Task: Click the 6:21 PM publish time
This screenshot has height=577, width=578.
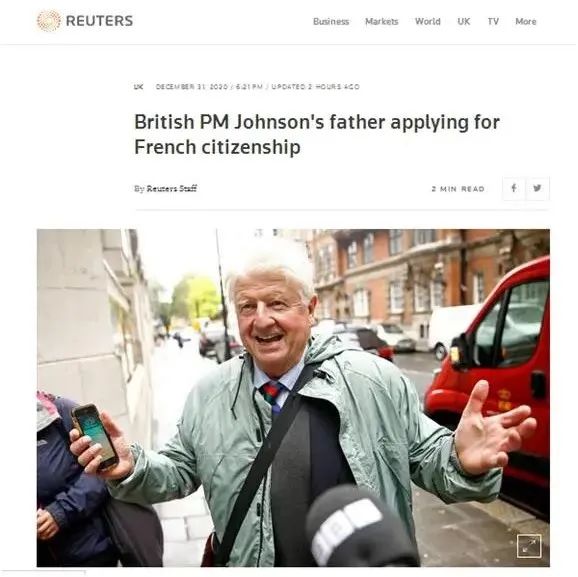Action: click(249, 87)
